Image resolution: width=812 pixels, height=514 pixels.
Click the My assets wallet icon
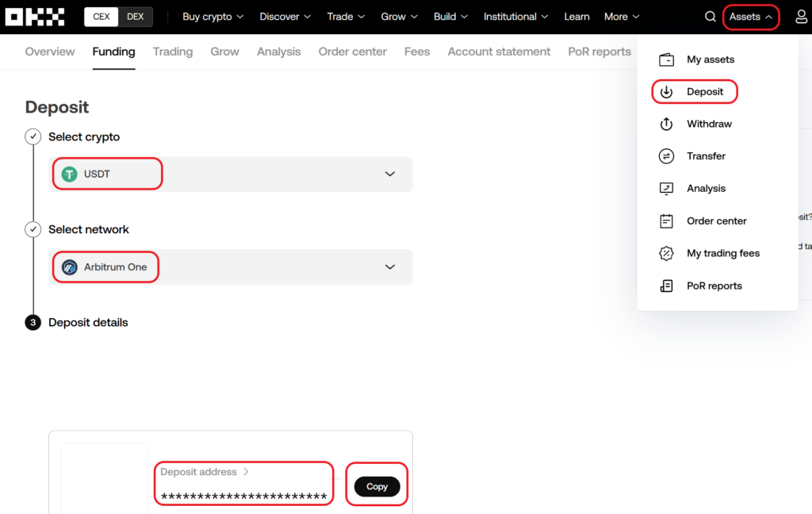(x=666, y=59)
